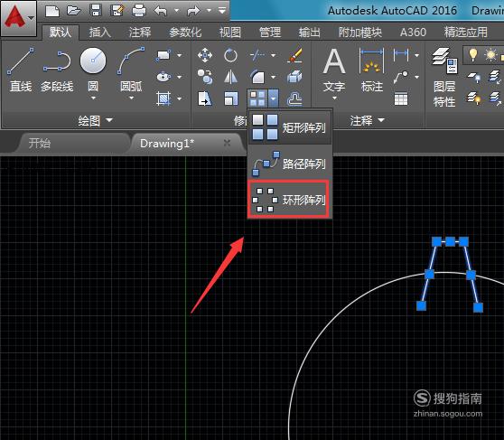This screenshot has width=504, height=440.
Task: Expand the undo history dropdown arrow
Action: coord(176,11)
